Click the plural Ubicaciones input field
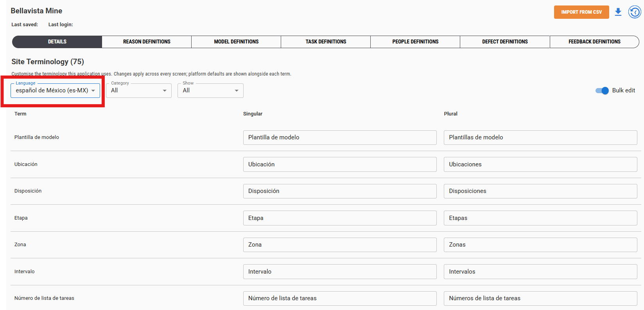The image size is (644, 310). [540, 164]
